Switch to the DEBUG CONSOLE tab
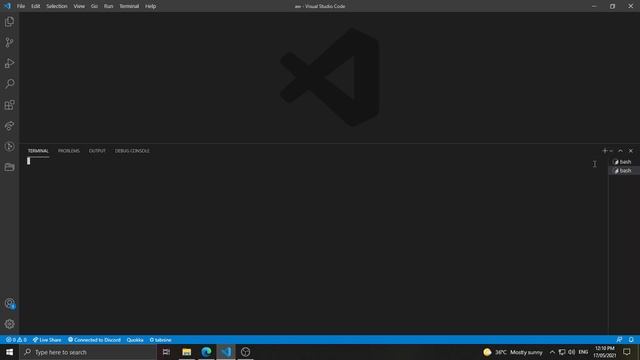640x360 pixels. (132, 151)
